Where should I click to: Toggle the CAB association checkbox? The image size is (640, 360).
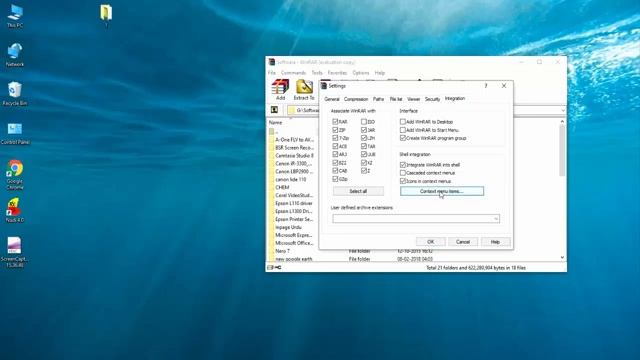335,171
